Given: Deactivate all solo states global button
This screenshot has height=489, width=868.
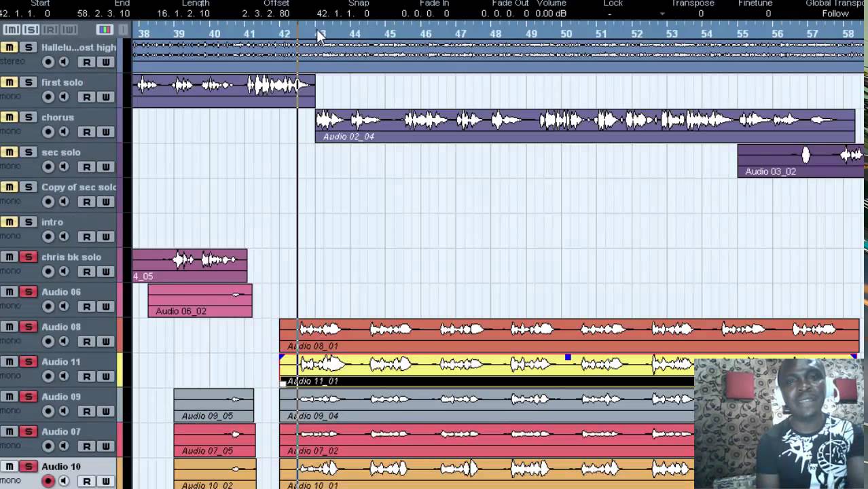Looking at the screenshot, I should click(31, 30).
